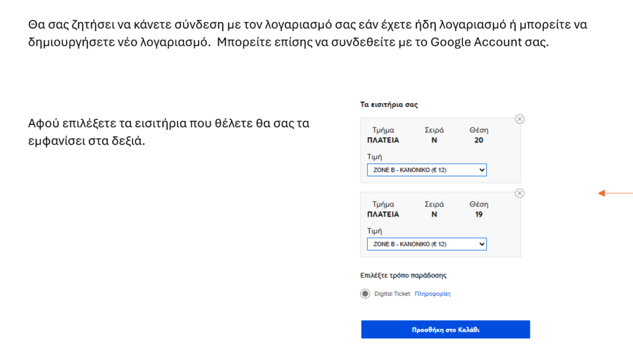Screen dimensions: 633x364
Task: Select the Digital Ticket radio button
Action: (365, 294)
